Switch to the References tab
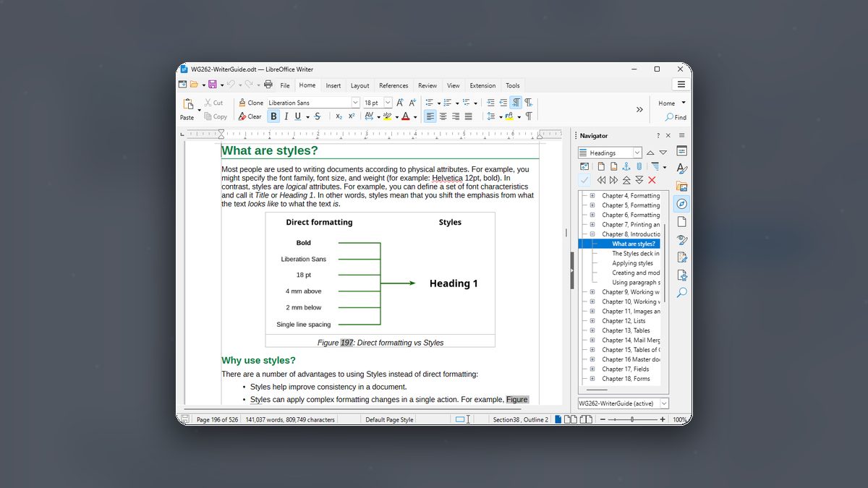 click(393, 85)
